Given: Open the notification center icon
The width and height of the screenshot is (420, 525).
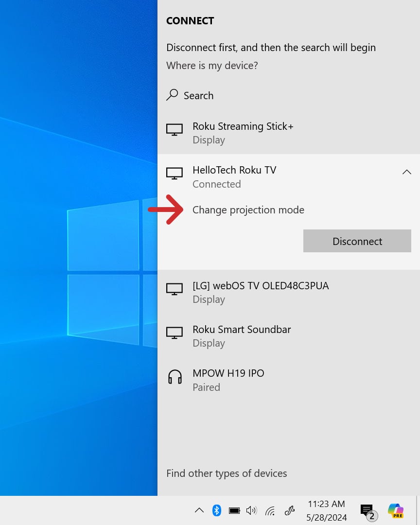Looking at the screenshot, I should pos(367,510).
